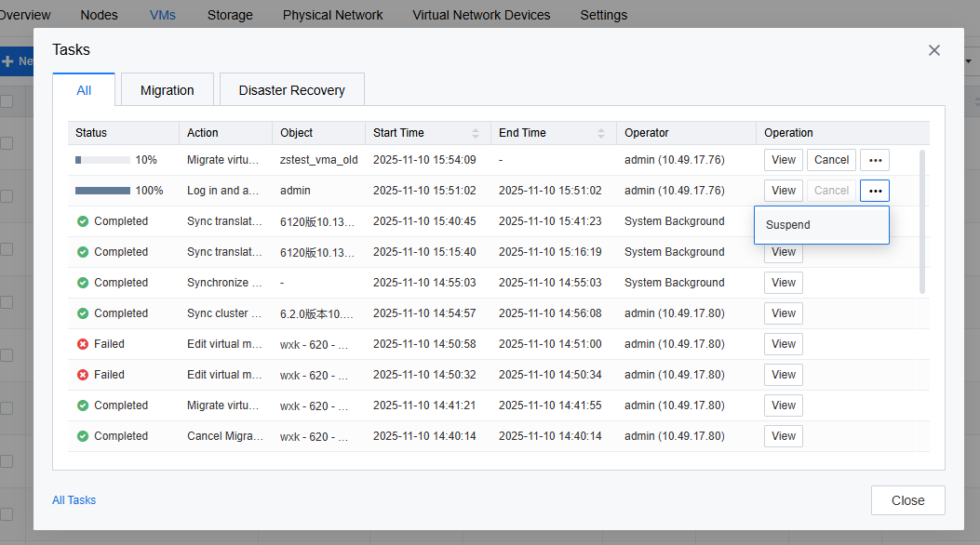
Task: Click the 100% progress bar
Action: (102, 191)
